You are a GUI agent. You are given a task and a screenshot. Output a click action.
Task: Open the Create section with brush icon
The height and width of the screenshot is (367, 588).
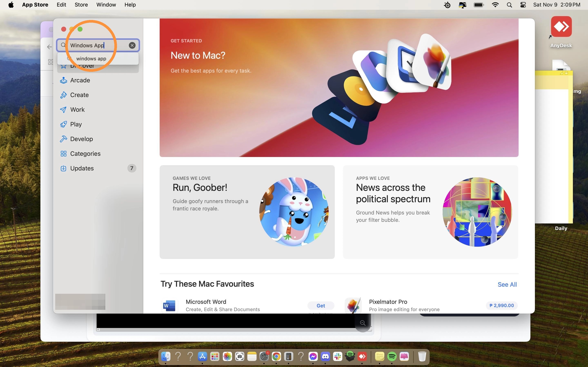[x=98, y=95]
